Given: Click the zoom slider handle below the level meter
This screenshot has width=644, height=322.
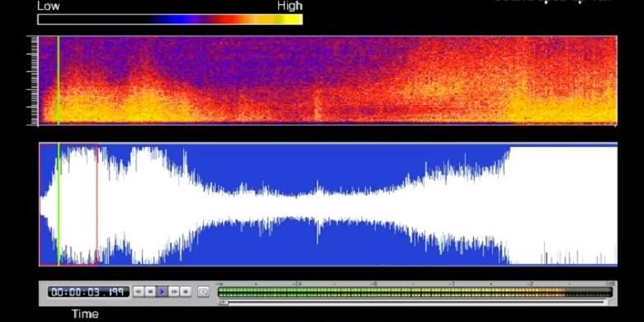Looking at the screenshot, I should [223, 303].
